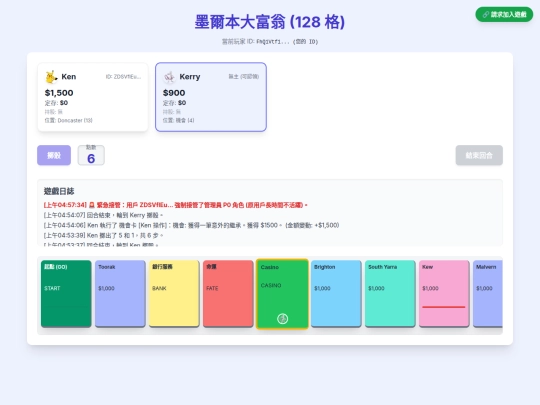Click log entry Ken rolled 5 and 1
540x405 pixels.
103,236
